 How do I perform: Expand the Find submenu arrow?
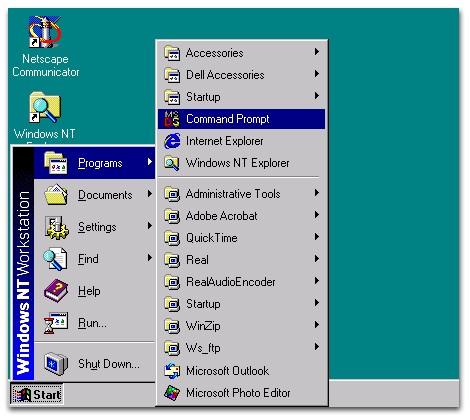[150, 258]
